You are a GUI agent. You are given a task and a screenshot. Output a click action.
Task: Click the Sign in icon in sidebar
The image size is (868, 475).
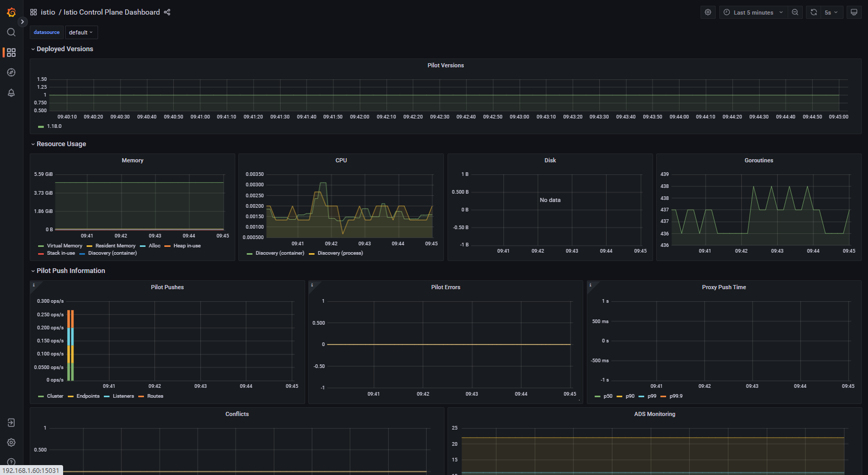coord(11,423)
